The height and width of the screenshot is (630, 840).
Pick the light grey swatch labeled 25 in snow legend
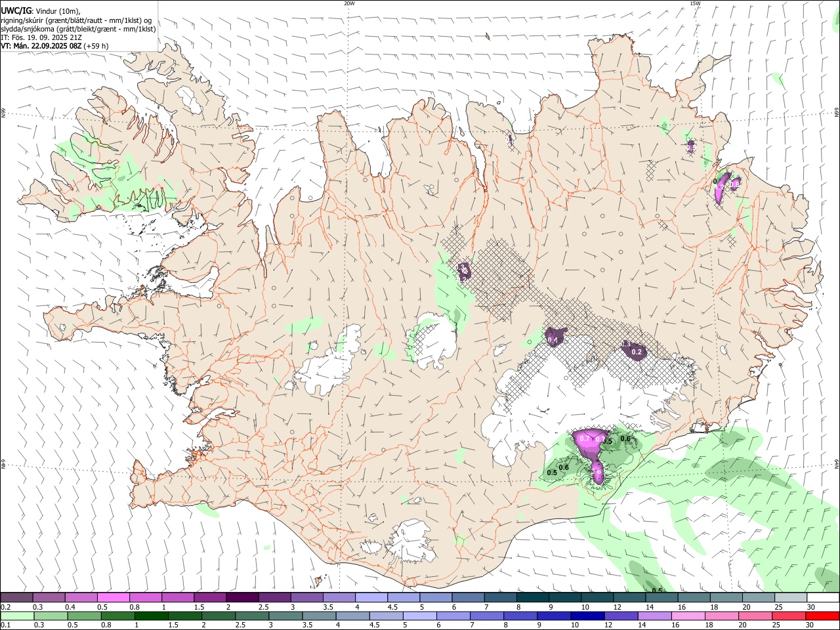click(x=791, y=597)
